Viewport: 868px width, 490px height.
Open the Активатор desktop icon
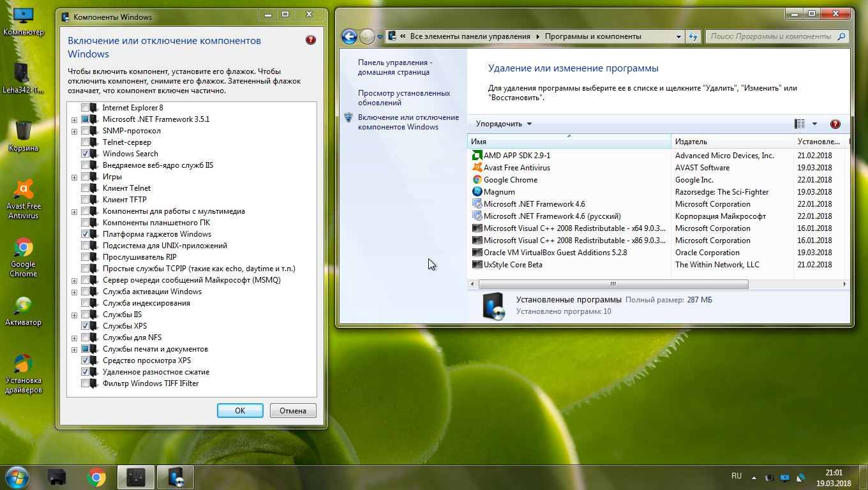pos(24,311)
